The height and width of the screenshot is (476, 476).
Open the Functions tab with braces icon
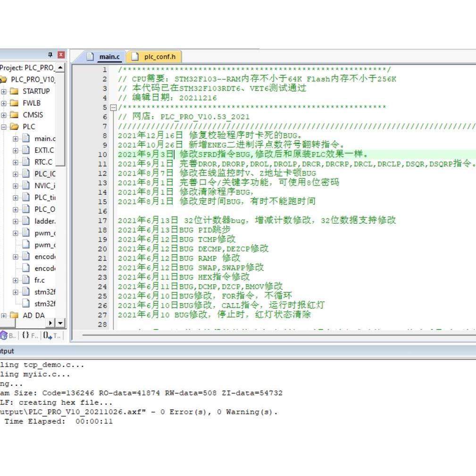tap(26, 335)
